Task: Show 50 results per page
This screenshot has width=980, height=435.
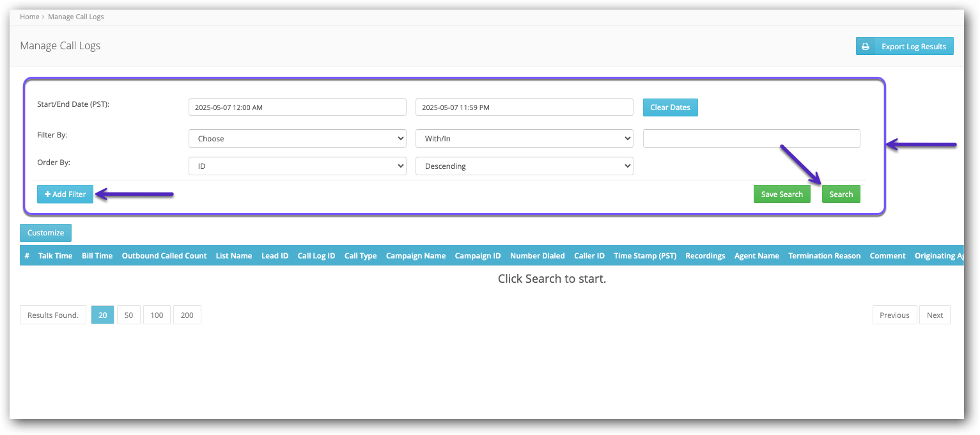Action: click(128, 315)
